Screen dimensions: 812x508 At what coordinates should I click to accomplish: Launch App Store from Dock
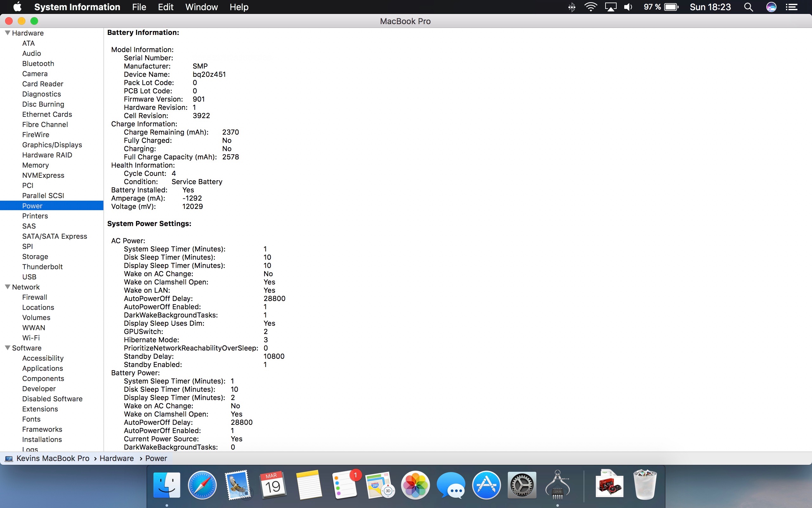[x=486, y=485]
